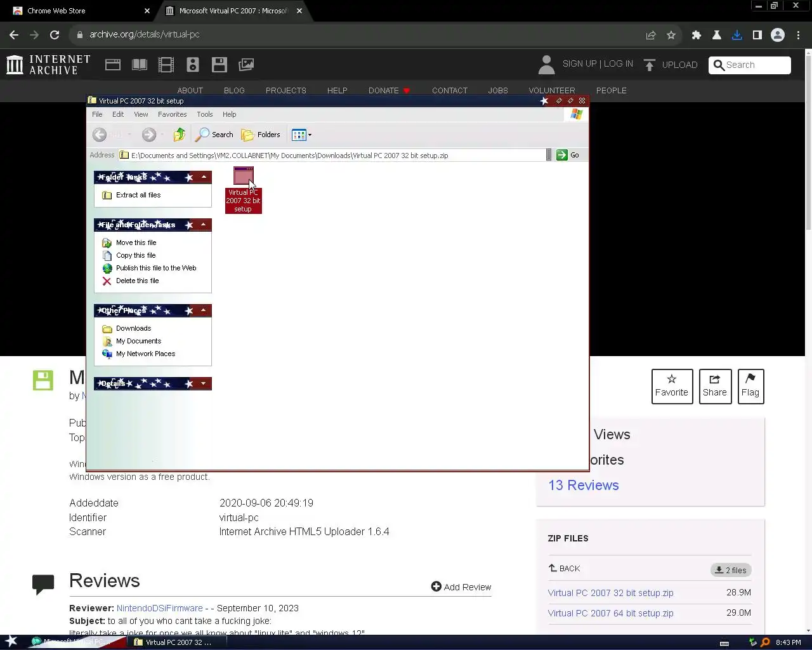Viewport: 812px width, 650px height.
Task: Click the Explorer Back button
Action: (x=100, y=135)
